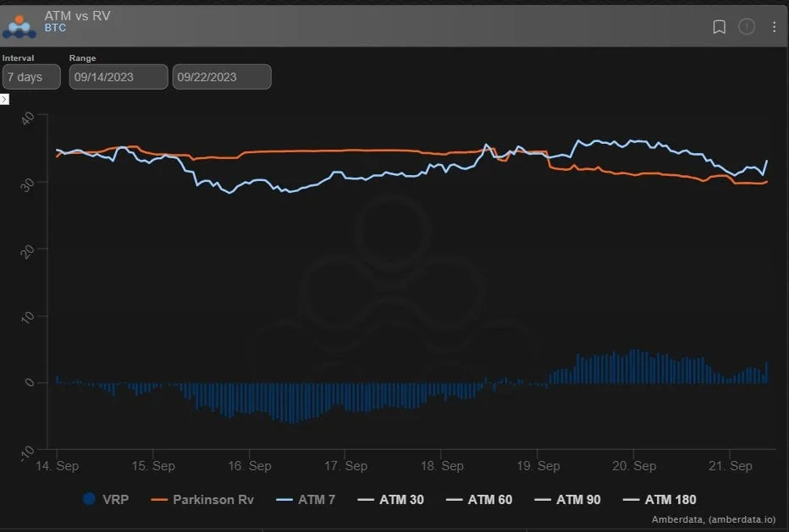Click the VRP blue dot marker
This screenshot has width=789, height=532.
pyautogui.click(x=89, y=499)
